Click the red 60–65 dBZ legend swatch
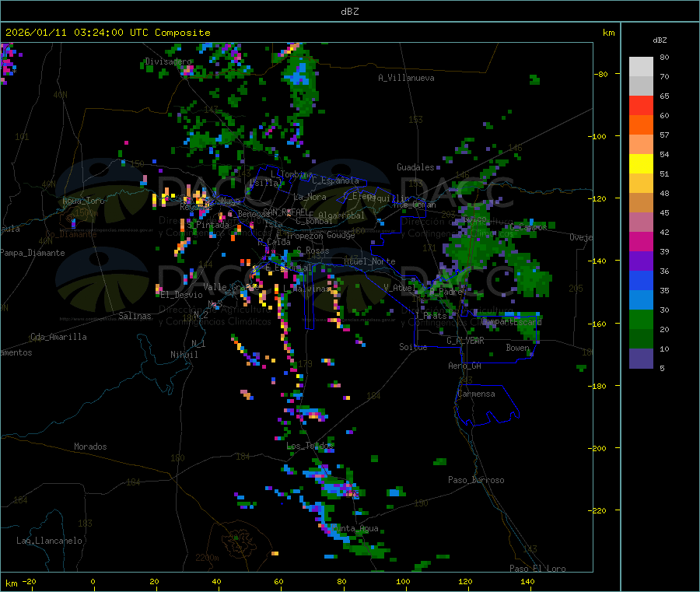Image resolution: width=700 pixels, height=592 pixels. pos(641,105)
